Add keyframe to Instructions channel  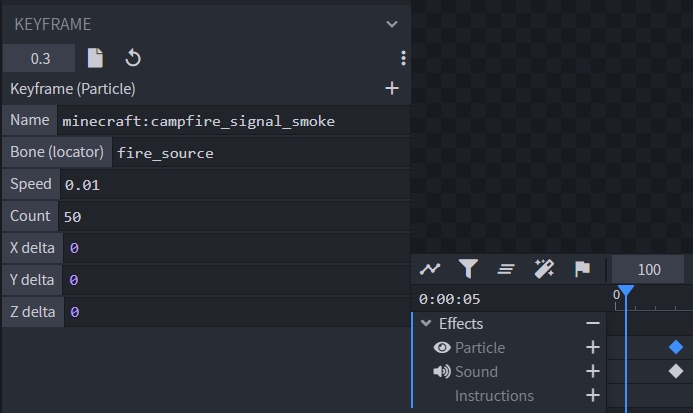(593, 396)
